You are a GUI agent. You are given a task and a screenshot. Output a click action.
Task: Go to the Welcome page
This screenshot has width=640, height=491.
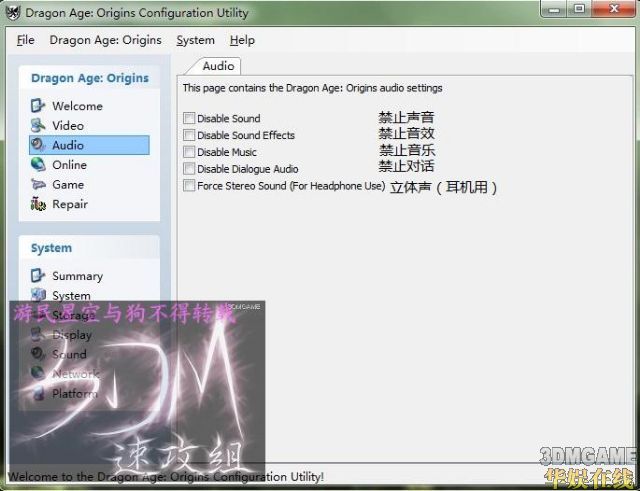(x=77, y=106)
